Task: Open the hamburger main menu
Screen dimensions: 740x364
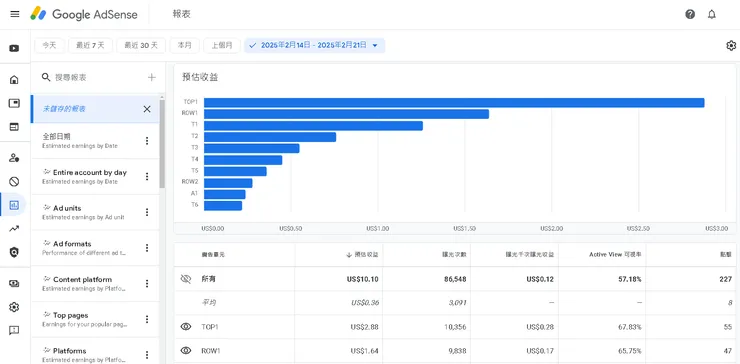Action: pyautogui.click(x=15, y=14)
